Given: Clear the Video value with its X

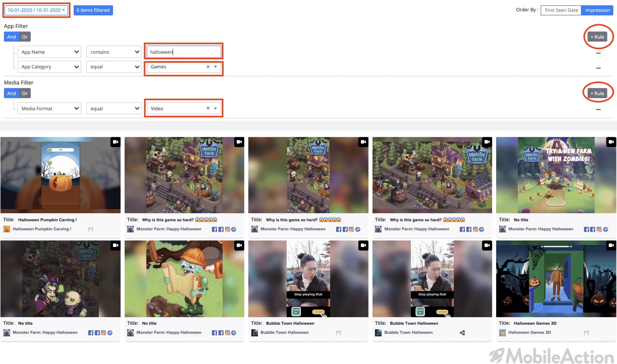Looking at the screenshot, I should (208, 108).
